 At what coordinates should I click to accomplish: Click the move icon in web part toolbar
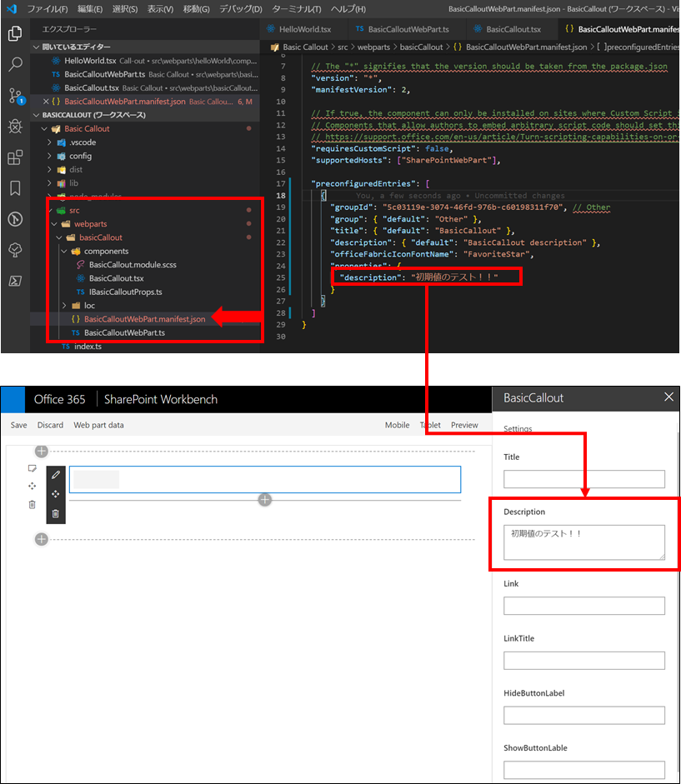tap(56, 494)
